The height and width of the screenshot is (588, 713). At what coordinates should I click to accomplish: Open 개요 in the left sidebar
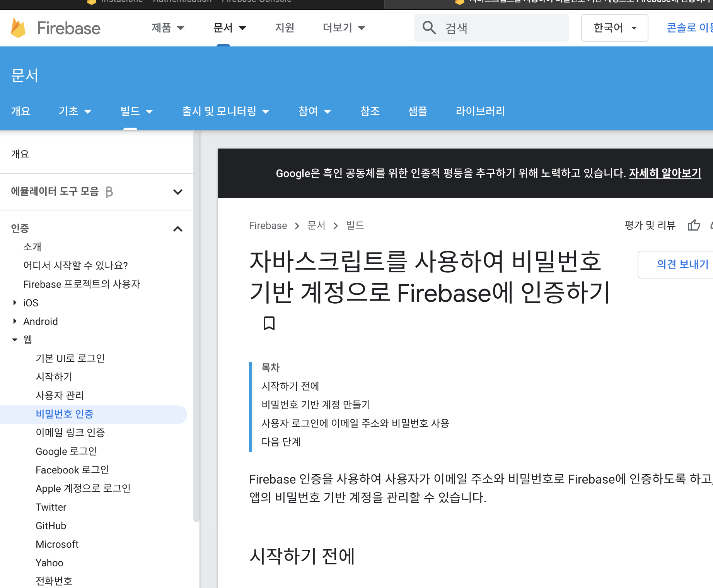pos(20,154)
